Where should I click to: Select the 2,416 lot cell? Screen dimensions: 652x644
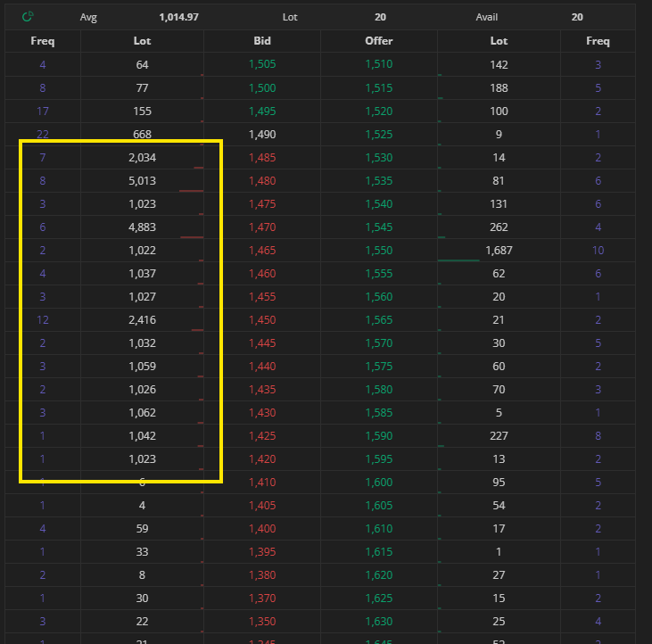pyautogui.click(x=142, y=320)
